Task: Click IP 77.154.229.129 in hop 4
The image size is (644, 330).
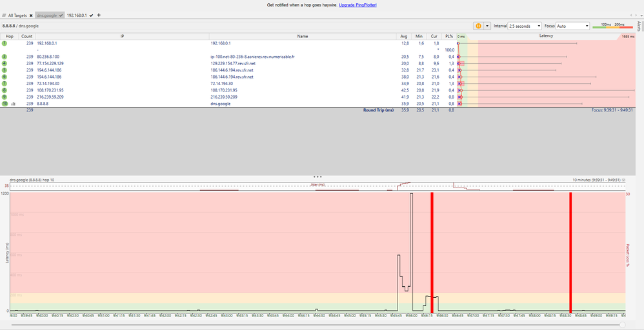Action: pos(50,63)
